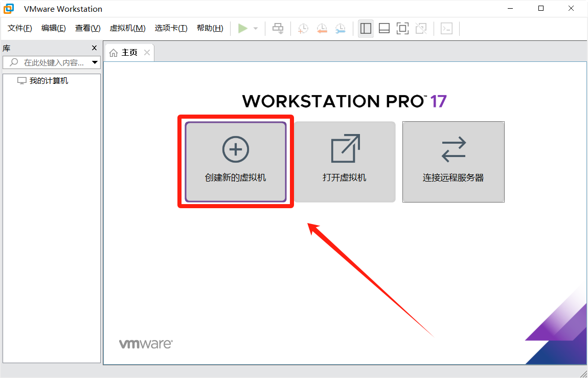Click 打开虚拟机 button
Viewport: 588px width, 378px height.
click(345, 162)
